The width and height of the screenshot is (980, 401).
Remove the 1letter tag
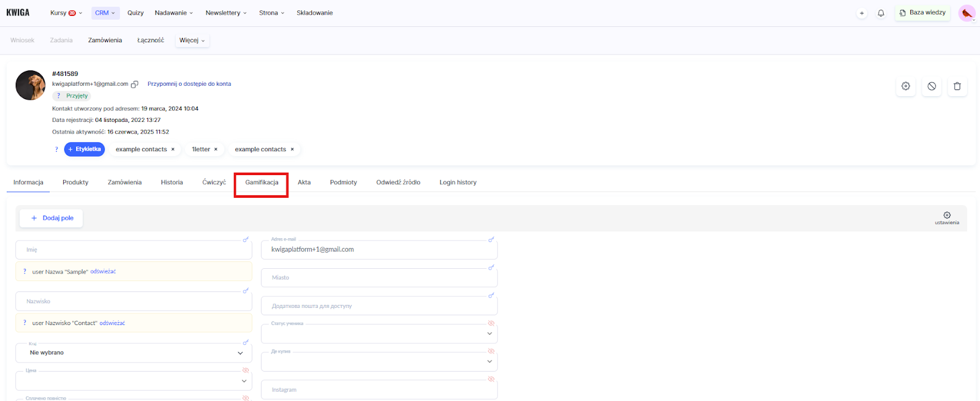pos(216,149)
